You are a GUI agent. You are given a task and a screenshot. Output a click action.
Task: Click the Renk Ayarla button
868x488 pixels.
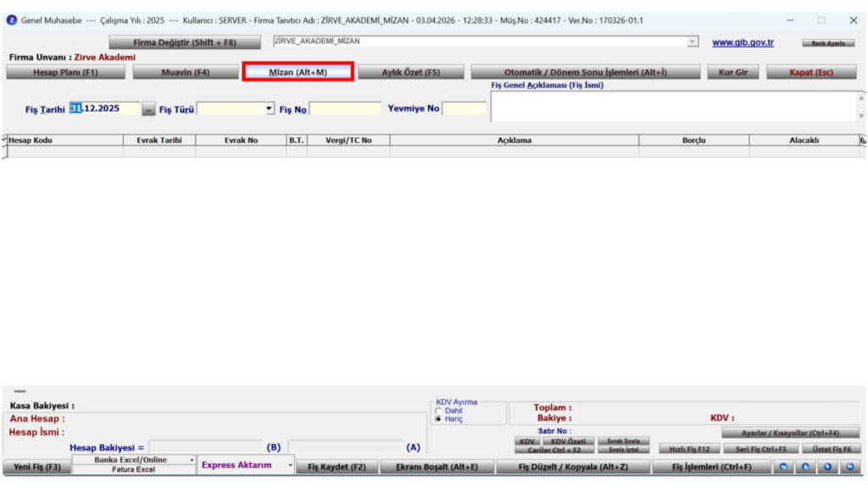click(x=828, y=43)
